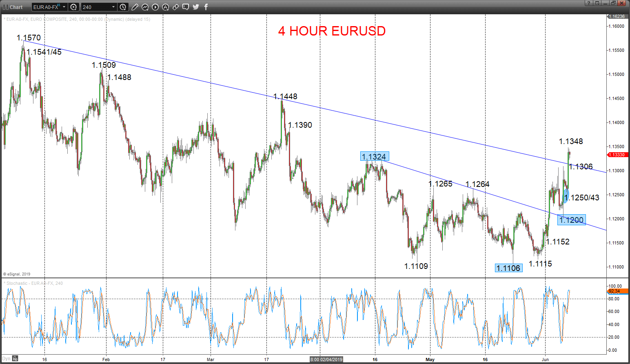The image size is (630, 364).
Task: Click the lock icon beside Dyn
Action: click(x=15, y=359)
